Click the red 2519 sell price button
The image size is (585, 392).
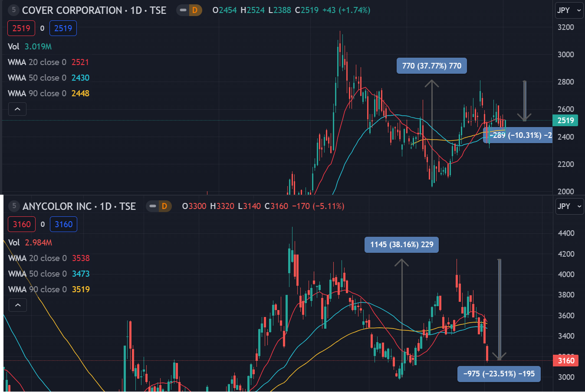point(21,28)
